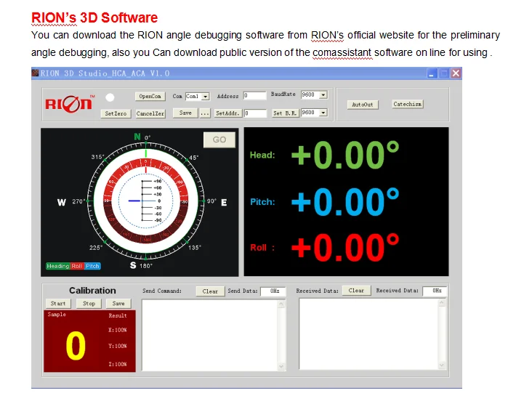The height and width of the screenshot is (396, 532).
Task: Expand the BaudRate dropdown
Action: [323, 95]
